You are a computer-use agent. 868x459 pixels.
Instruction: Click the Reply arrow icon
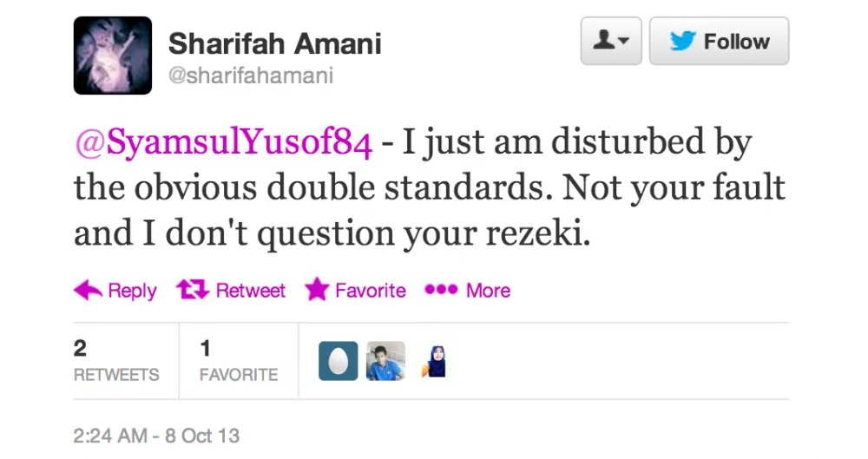point(88,290)
